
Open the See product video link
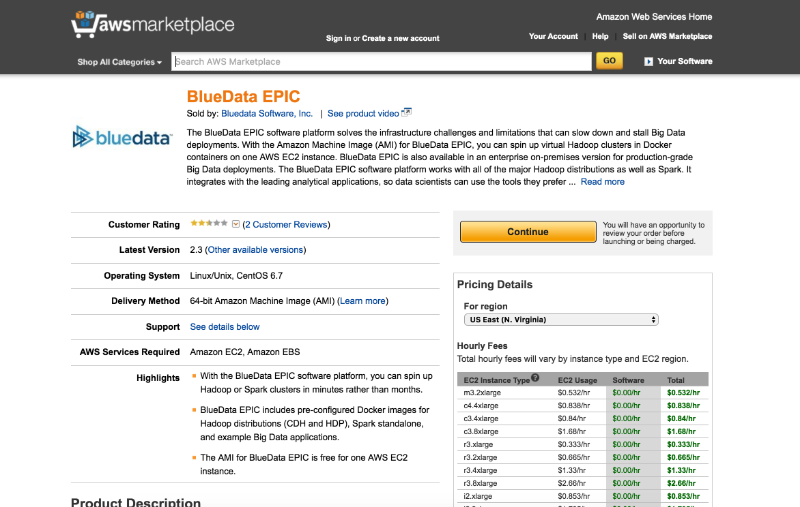(x=363, y=113)
